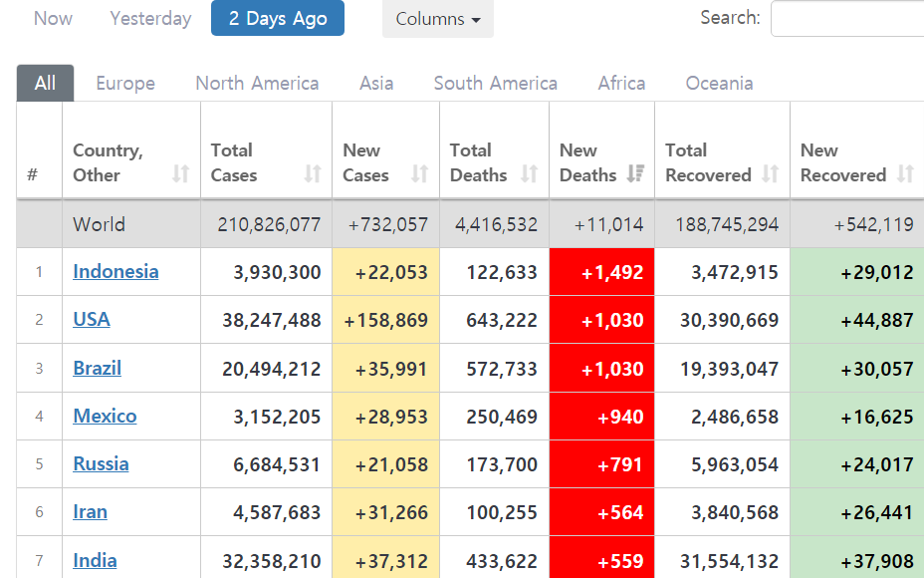Click New Recovered sort icon
This screenshot has width=924, height=578.
[x=905, y=174]
